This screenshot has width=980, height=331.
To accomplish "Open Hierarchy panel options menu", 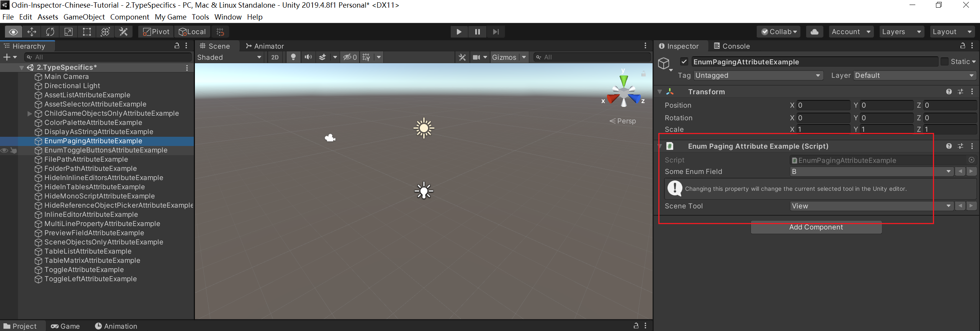I will tap(187, 46).
